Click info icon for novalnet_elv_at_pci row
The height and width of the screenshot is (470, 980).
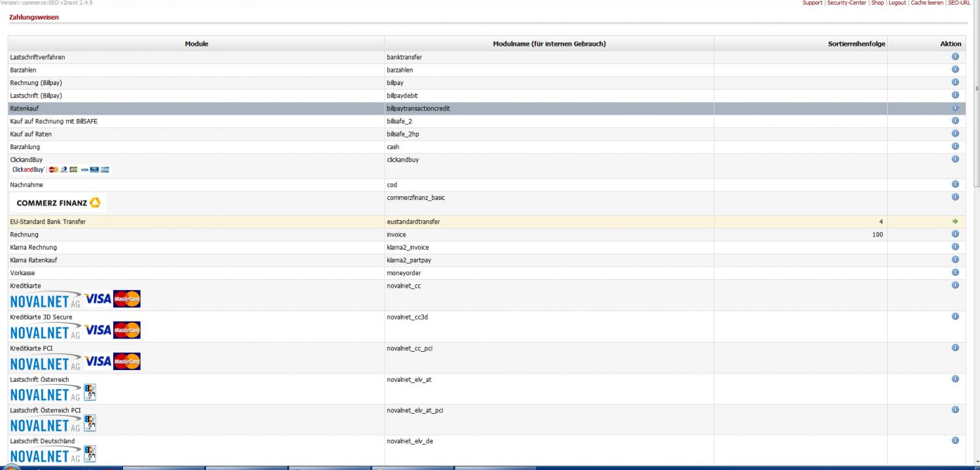(954, 410)
